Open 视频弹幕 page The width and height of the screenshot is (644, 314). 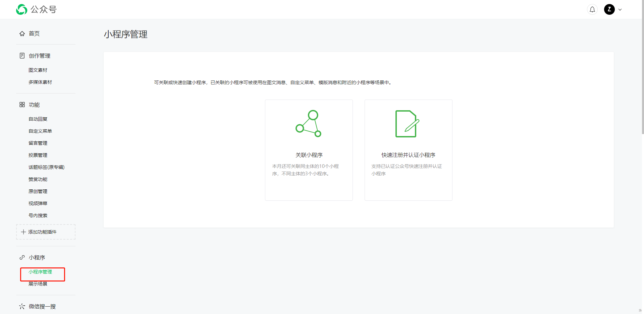click(x=38, y=203)
